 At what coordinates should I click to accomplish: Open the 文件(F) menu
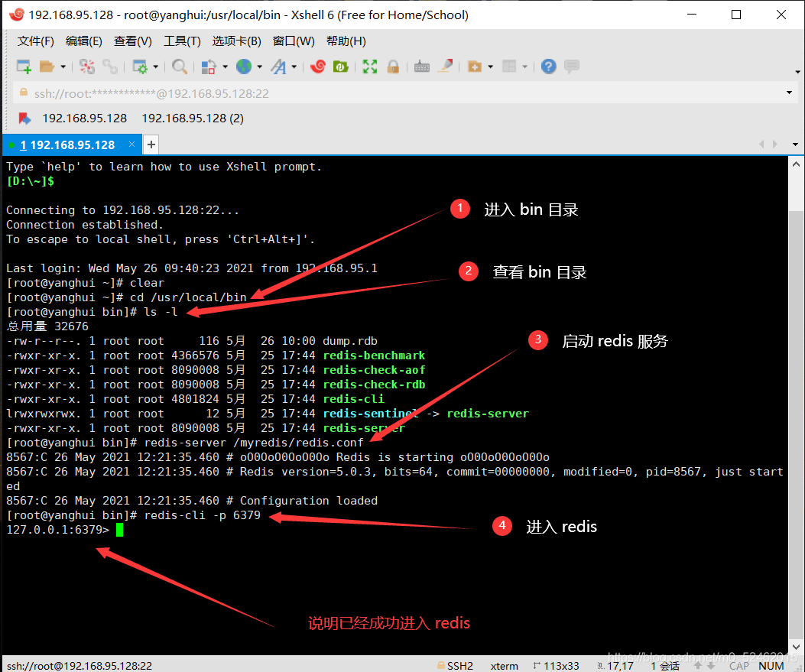tap(35, 41)
